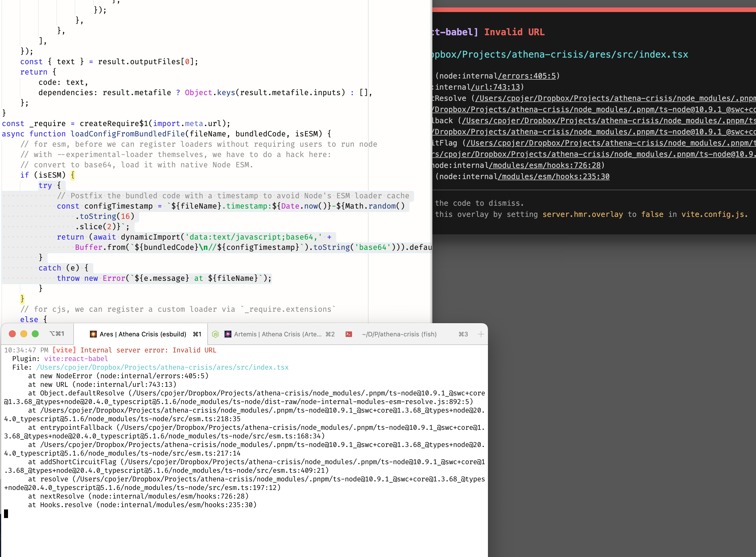Screen dimensions: 756x557
Task: Click the index.tsx file path in terminal output
Action: coord(162,367)
